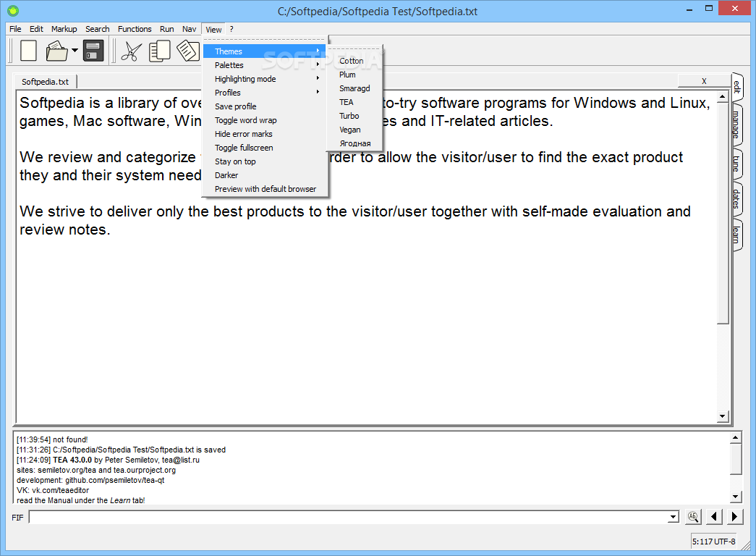Open the Nav menu
The width and height of the screenshot is (756, 556).
[189, 29]
